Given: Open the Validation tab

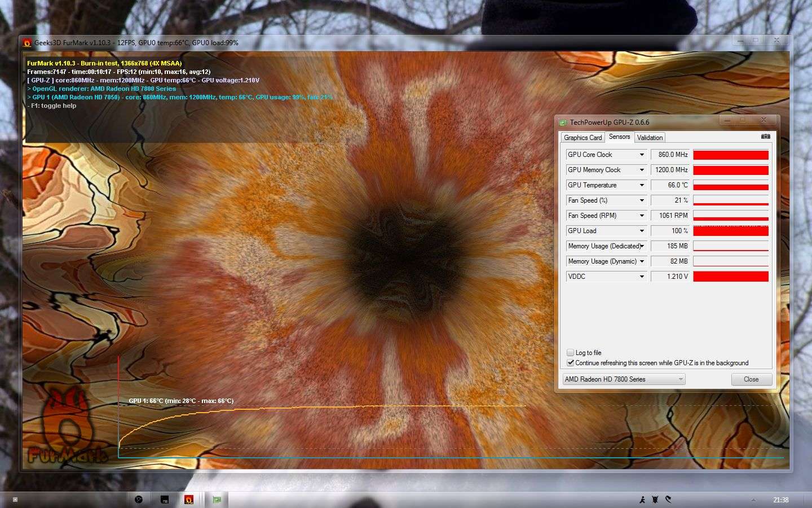Looking at the screenshot, I should (x=650, y=138).
